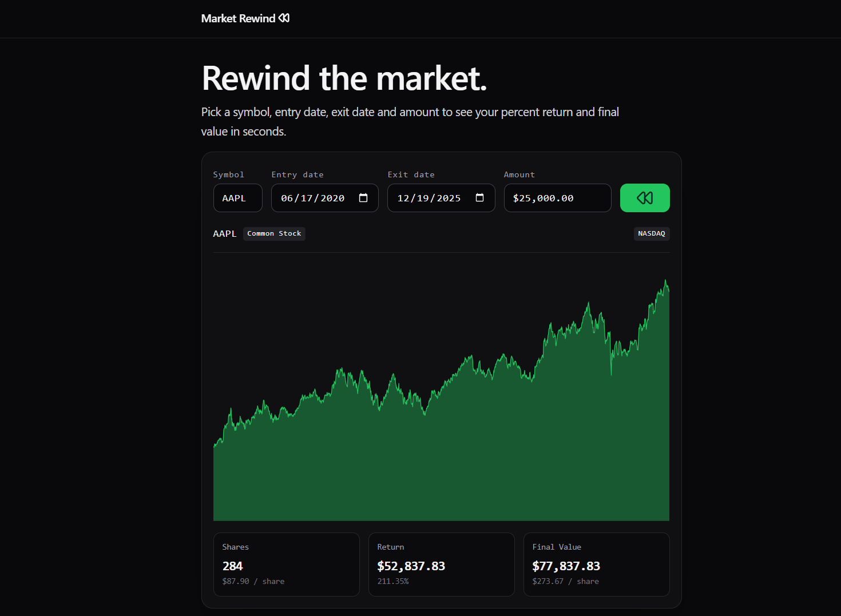The height and width of the screenshot is (616, 841).
Task: Click the green rewind button to run the calculation
Action: [645, 197]
